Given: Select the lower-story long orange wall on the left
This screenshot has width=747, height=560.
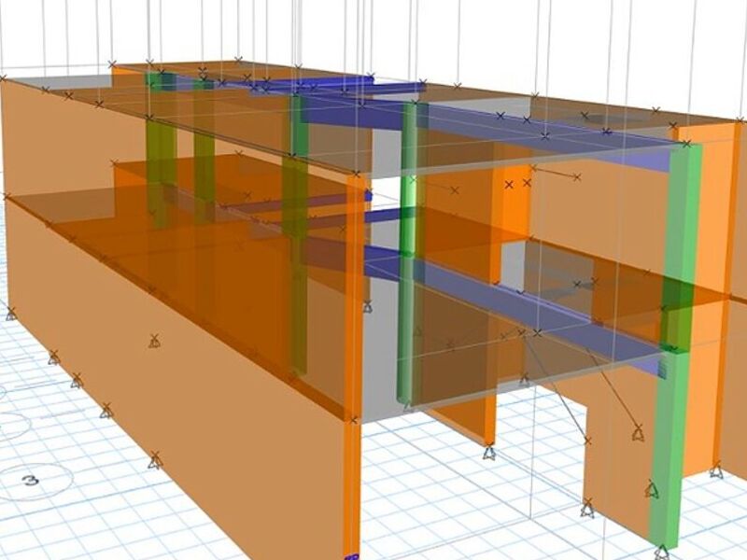Looking at the screenshot, I should point(176,376).
